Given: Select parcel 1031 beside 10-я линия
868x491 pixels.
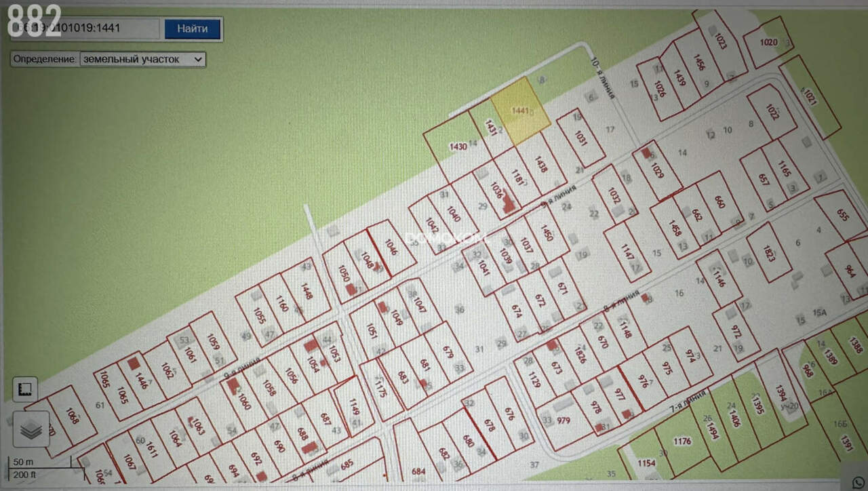Looking at the screenshot, I should tap(580, 138).
